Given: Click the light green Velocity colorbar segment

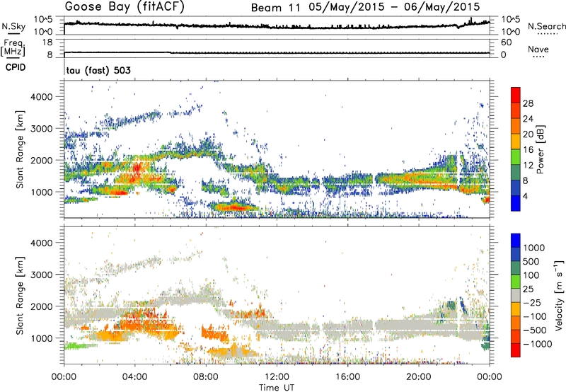Looking at the screenshot, I should click(516, 282).
